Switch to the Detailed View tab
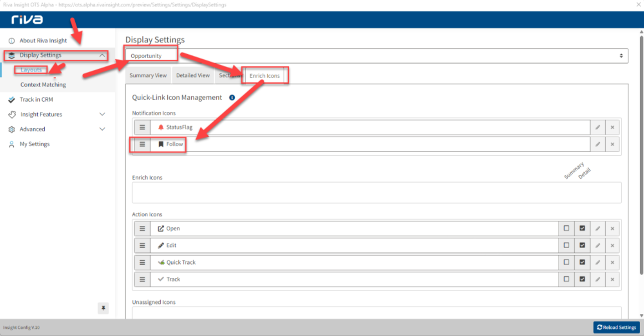Image resolution: width=644 pixels, height=336 pixels. (x=193, y=75)
